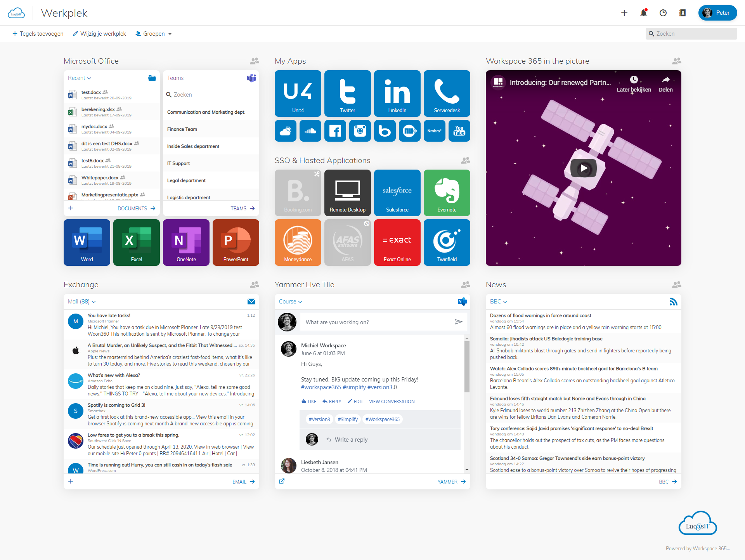
Task: Open the Groepen dropdown menu
Action: coord(154,34)
